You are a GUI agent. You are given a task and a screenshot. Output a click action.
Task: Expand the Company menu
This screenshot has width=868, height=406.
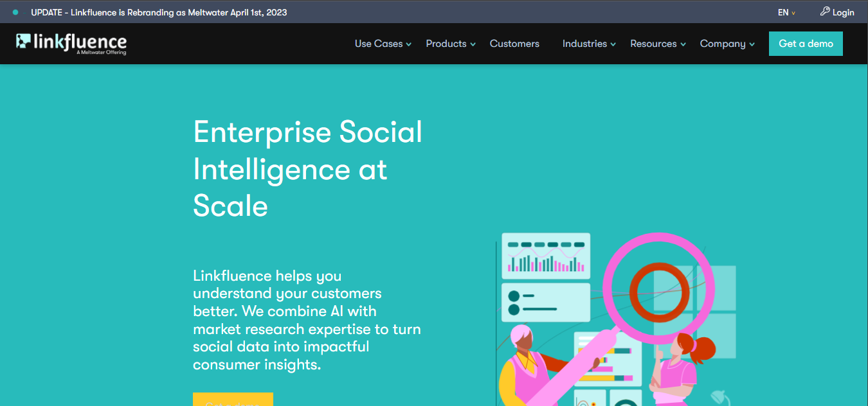727,44
